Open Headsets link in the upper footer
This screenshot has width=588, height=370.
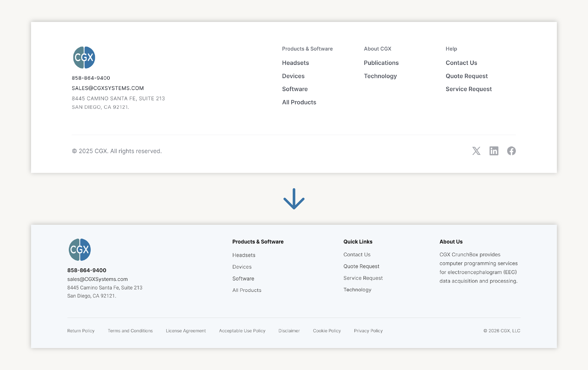(295, 63)
